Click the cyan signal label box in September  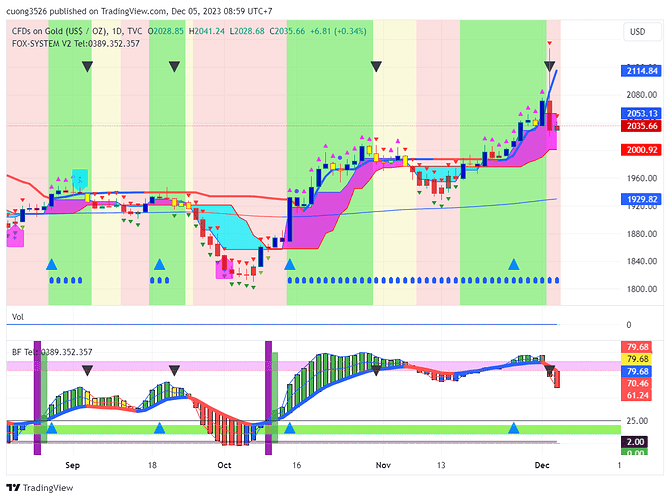point(80,179)
